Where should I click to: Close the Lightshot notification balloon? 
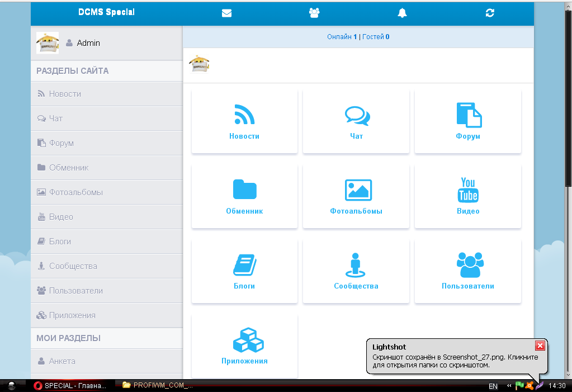coord(540,346)
